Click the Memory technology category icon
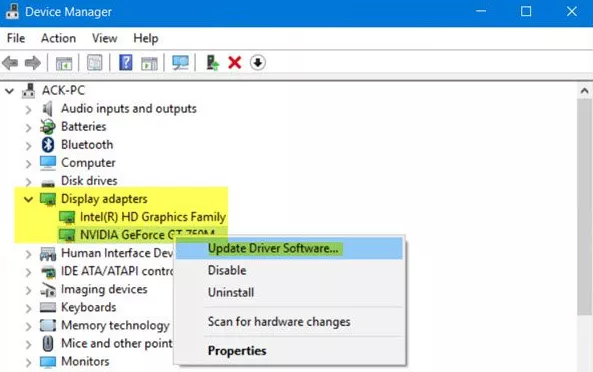The width and height of the screenshot is (593, 372). 48,326
